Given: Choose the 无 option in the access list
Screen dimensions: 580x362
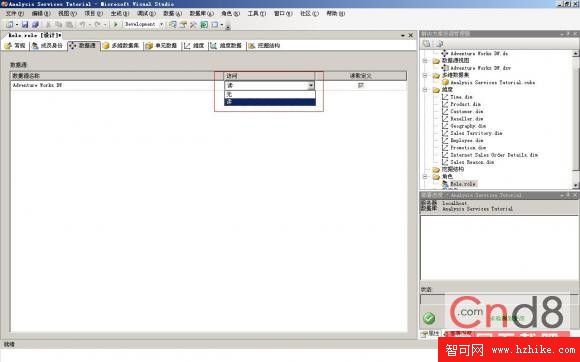Looking at the screenshot, I should pos(270,94).
